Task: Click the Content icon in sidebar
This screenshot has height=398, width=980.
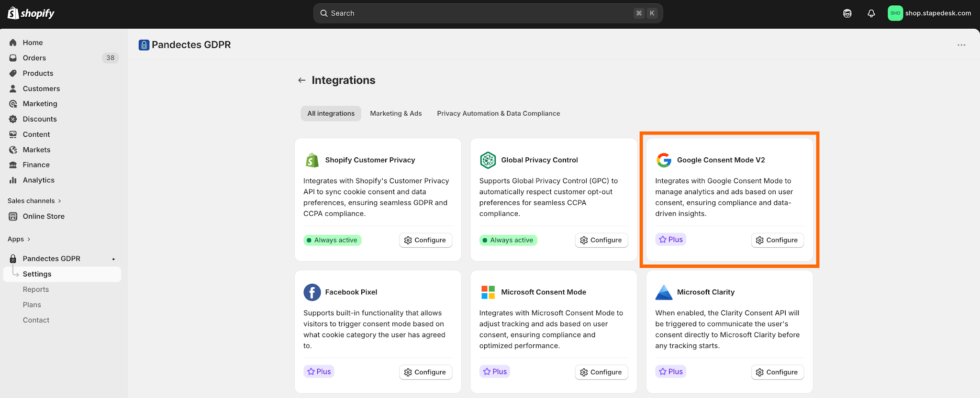Action: click(x=13, y=134)
